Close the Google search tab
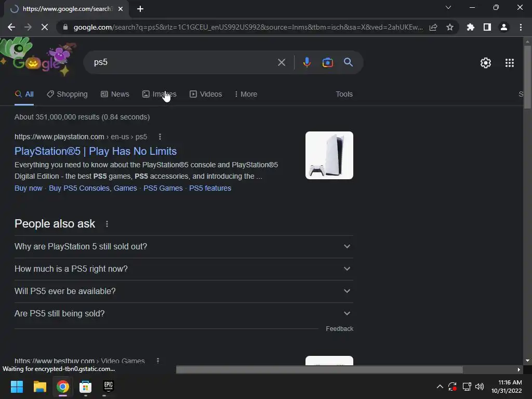Image resolution: width=532 pixels, height=399 pixels. (121, 9)
